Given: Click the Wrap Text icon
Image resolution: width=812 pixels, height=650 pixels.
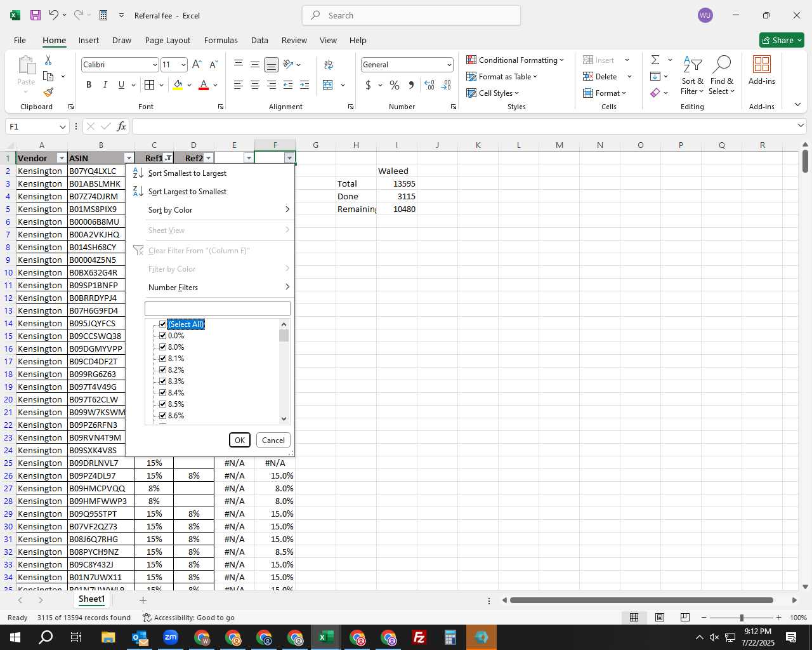Looking at the screenshot, I should click(x=329, y=64).
